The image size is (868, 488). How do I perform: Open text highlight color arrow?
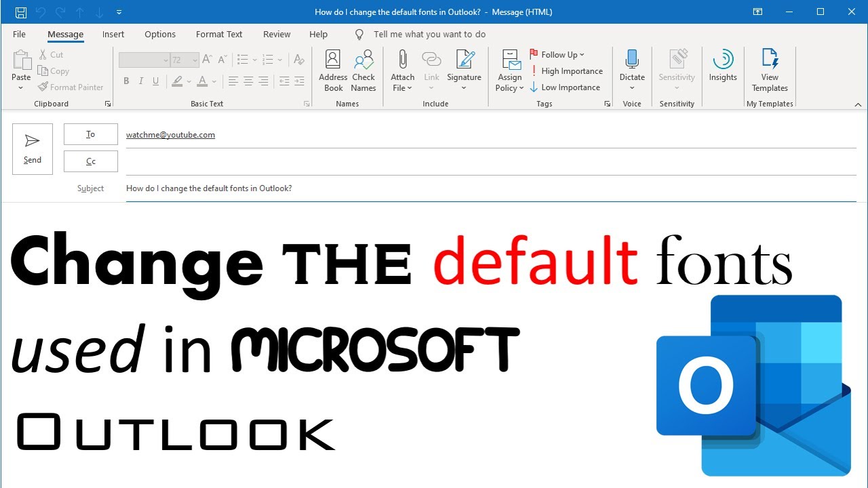pyautogui.click(x=188, y=82)
